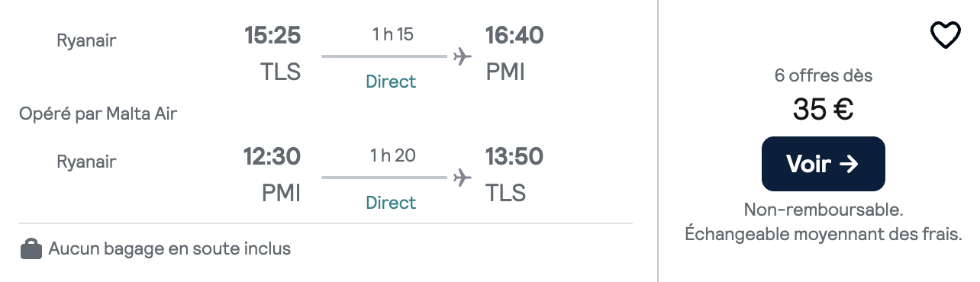This screenshot has width=980, height=282.
Task: Click the Voir button
Action: [823, 164]
